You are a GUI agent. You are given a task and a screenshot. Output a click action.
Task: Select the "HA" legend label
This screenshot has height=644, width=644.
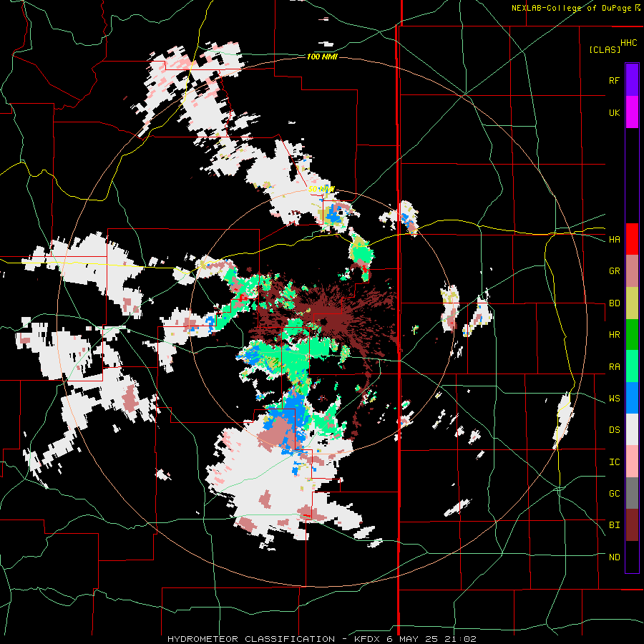coord(614,240)
